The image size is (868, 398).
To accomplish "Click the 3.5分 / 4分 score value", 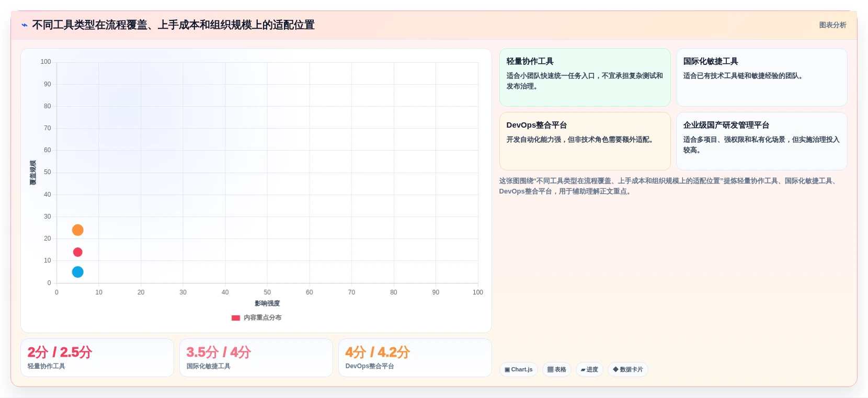I will tap(219, 352).
